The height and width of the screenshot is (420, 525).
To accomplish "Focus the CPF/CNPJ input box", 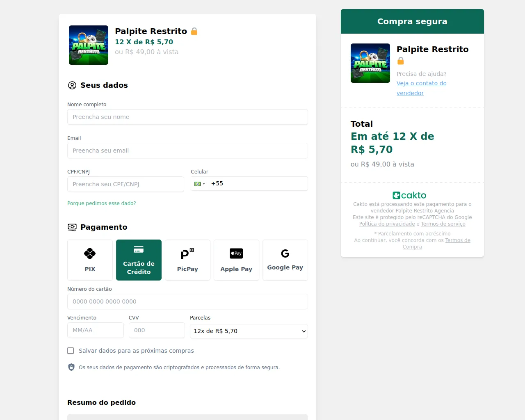I will click(126, 184).
